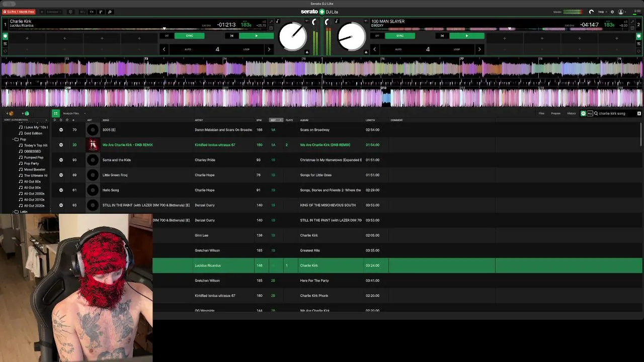Click the Analyze Files button

71,113
